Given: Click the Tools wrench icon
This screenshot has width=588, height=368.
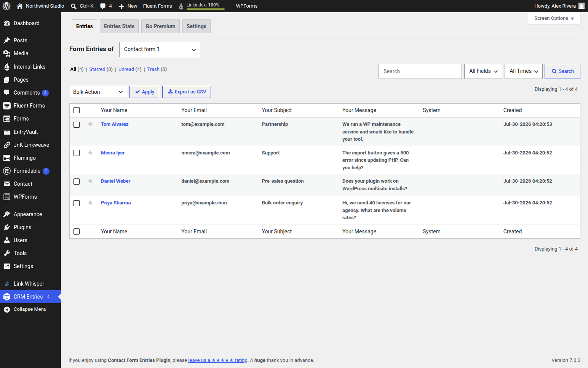Looking at the screenshot, I should pyautogui.click(x=7, y=253).
